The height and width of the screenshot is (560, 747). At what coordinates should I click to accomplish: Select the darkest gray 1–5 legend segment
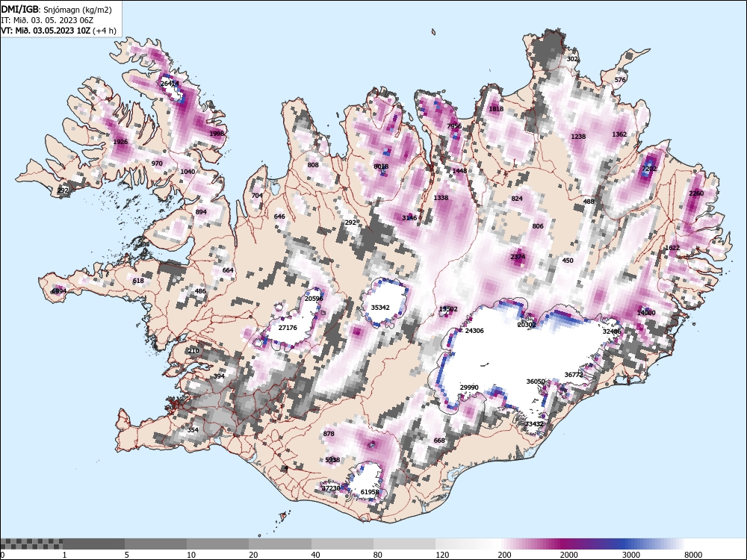pyautogui.click(x=93, y=544)
